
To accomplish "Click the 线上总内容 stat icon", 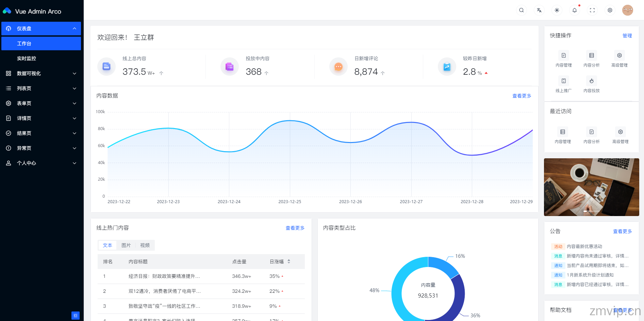I will [x=106, y=66].
